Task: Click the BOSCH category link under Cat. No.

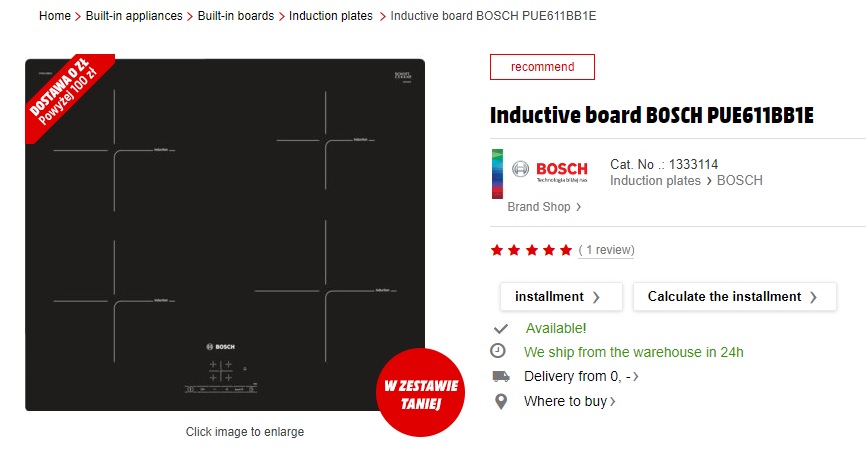Action: click(739, 181)
